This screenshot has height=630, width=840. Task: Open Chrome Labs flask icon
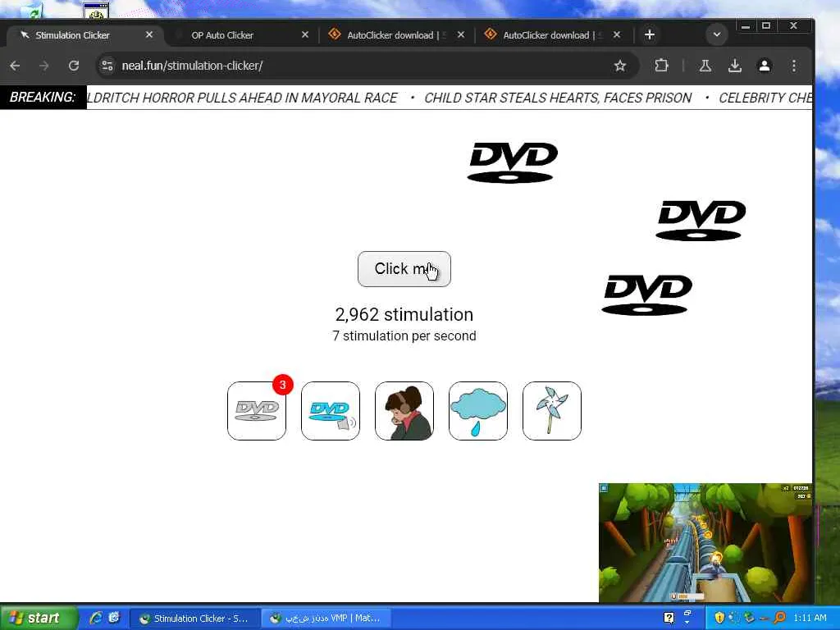[x=705, y=66]
